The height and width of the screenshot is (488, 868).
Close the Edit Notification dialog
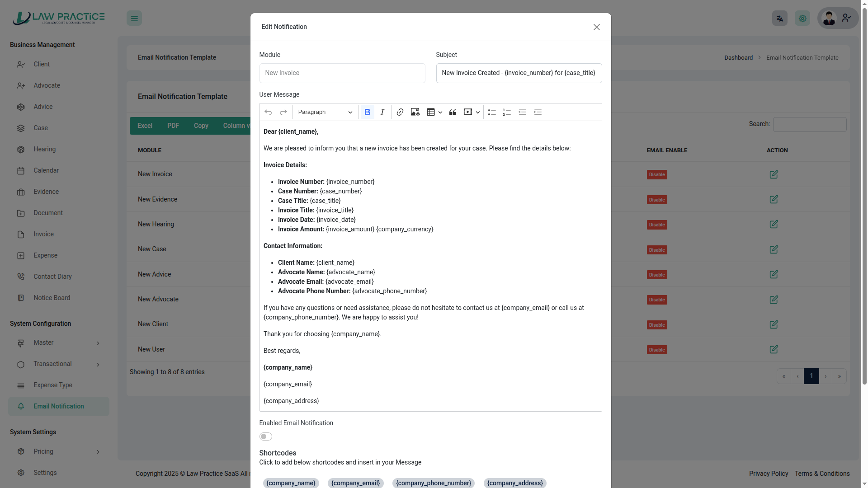tap(596, 27)
